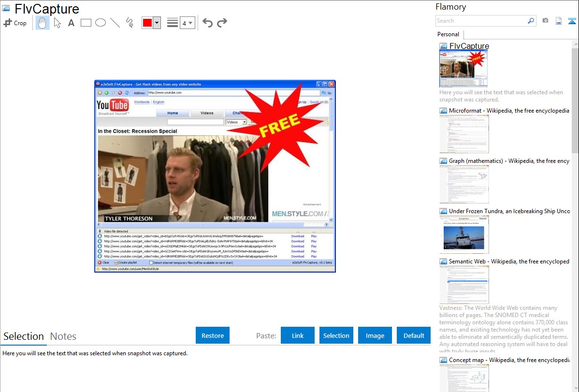The height and width of the screenshot is (392, 579).
Task: Click the camera snapshot icon
Action: click(545, 21)
